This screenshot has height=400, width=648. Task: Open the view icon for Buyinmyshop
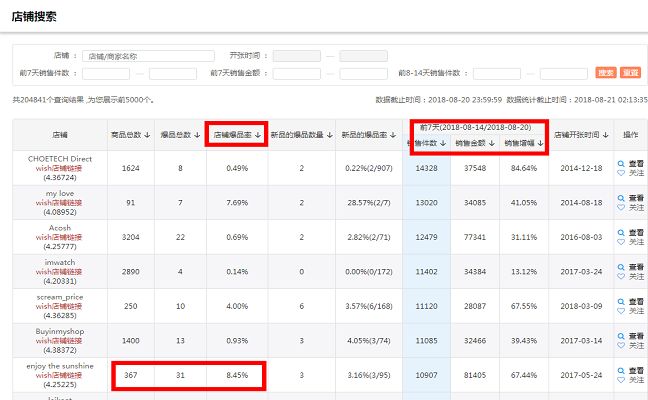pos(621,335)
